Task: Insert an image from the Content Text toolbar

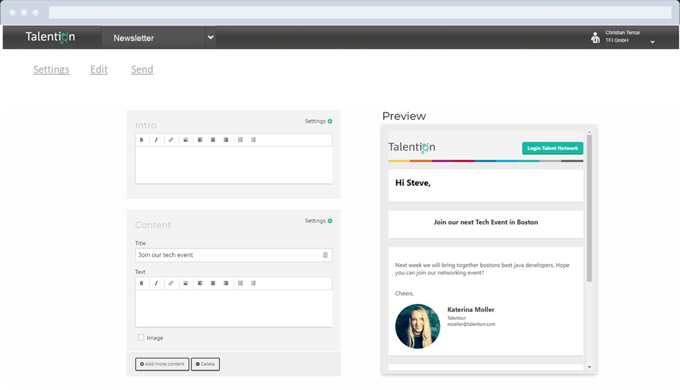Action: tap(186, 283)
